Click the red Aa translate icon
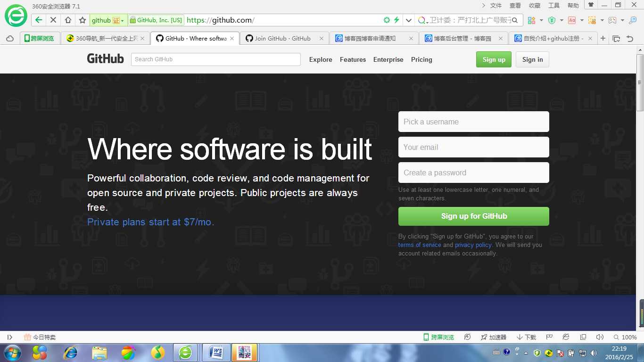The height and width of the screenshot is (362, 644). pos(572,20)
